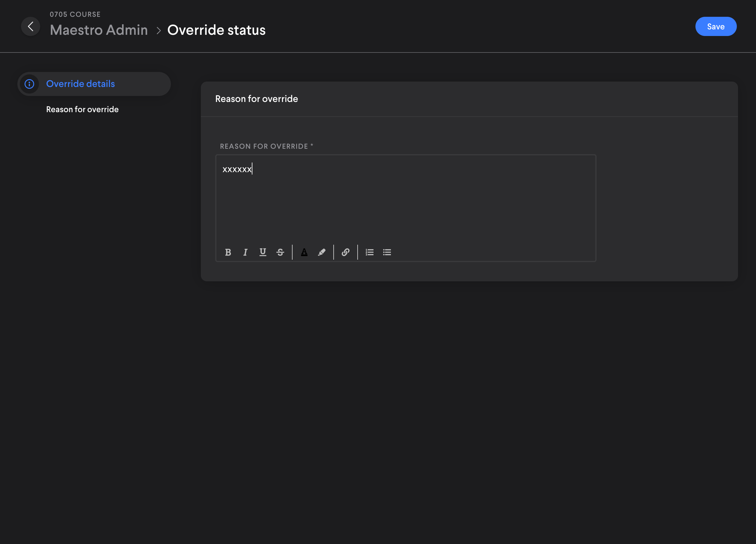Screen dimensions: 756x544
Task: Create a numbered list
Action: (x=370, y=253)
